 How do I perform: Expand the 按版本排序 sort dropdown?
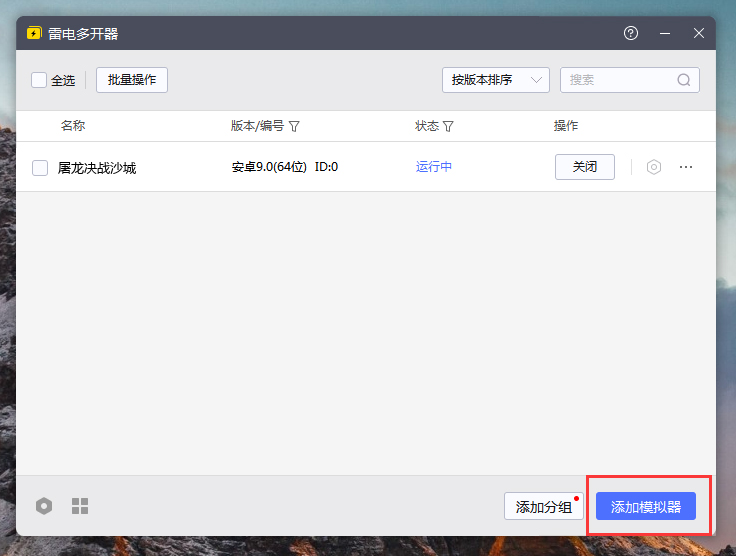click(495, 80)
